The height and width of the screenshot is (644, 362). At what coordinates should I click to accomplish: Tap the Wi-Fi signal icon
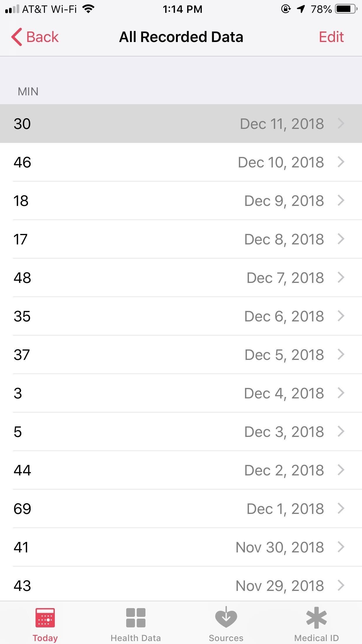click(x=88, y=9)
